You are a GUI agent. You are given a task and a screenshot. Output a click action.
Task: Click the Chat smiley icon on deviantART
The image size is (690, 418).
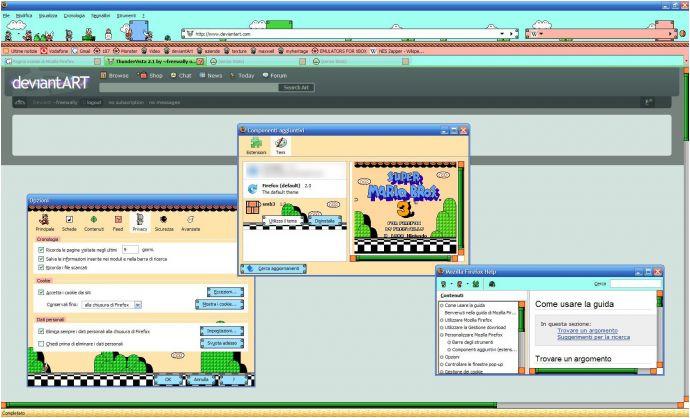173,75
